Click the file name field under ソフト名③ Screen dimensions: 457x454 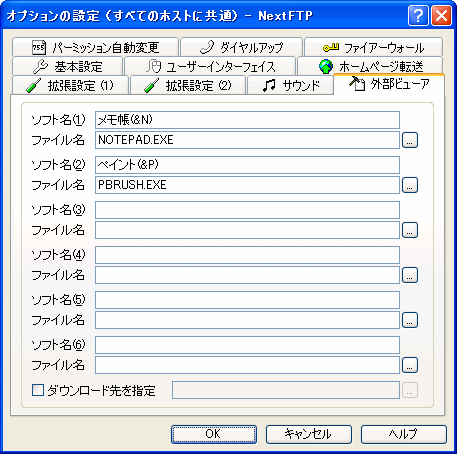coord(247,230)
